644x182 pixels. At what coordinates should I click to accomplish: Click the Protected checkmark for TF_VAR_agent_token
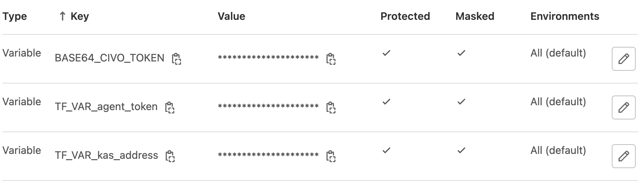tap(386, 102)
